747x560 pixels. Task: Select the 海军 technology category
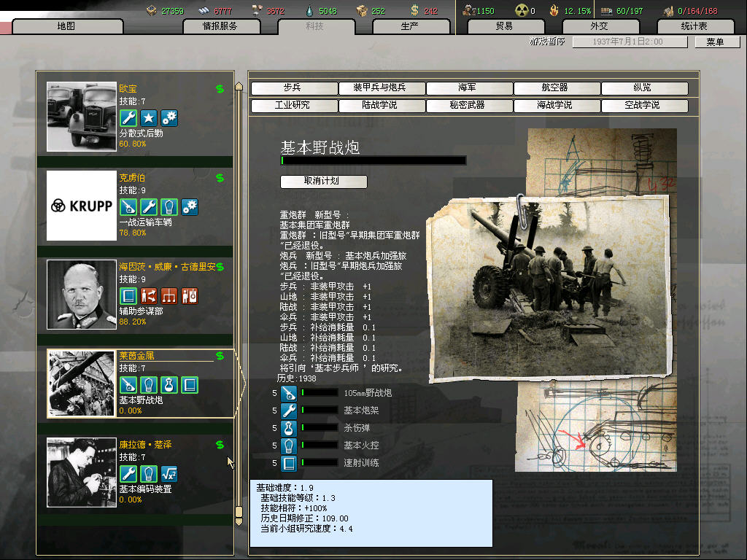[469, 88]
